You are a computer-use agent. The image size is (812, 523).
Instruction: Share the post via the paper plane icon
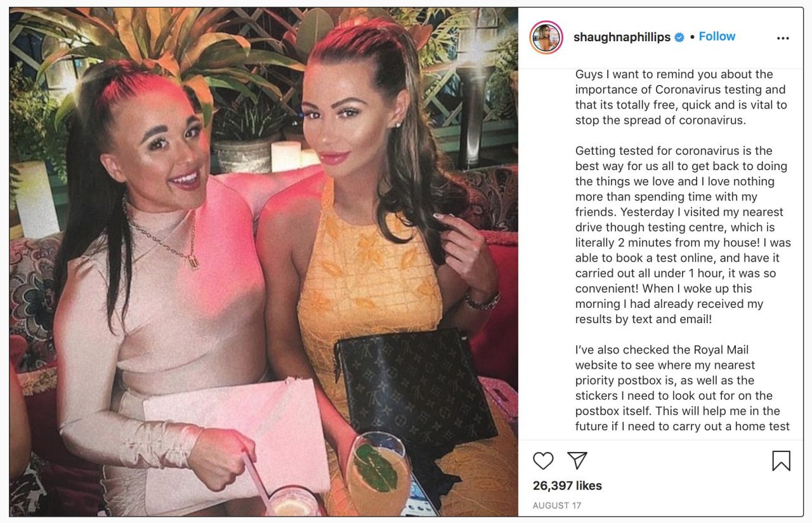point(577,460)
